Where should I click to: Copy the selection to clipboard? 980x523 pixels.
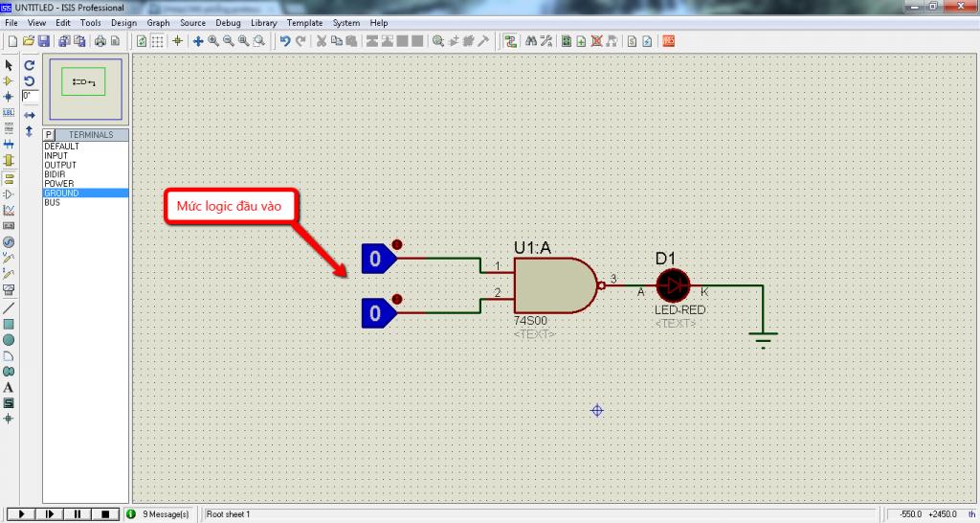coord(336,41)
